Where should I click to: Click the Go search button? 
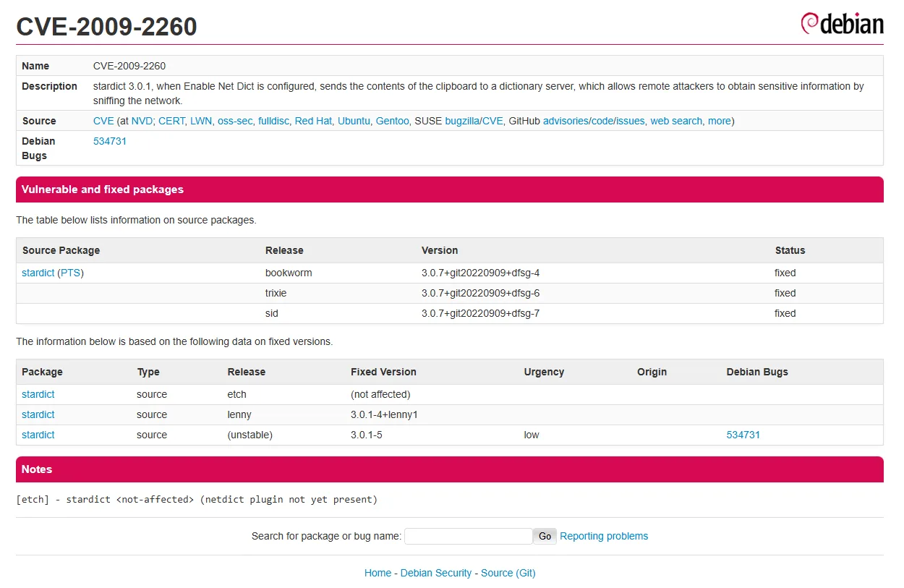(x=545, y=536)
